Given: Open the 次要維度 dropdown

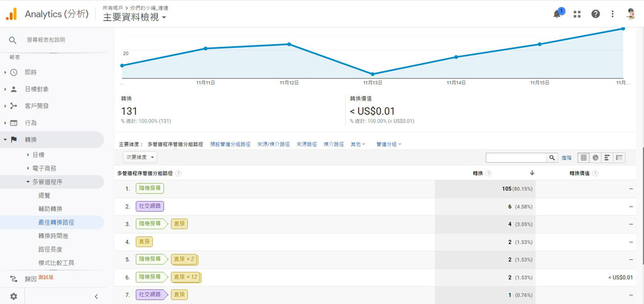Looking at the screenshot, I should (140, 158).
